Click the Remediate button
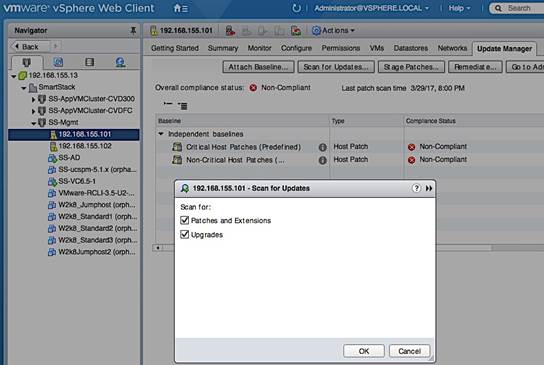Viewport: 544px width, 365px height. coord(475,67)
